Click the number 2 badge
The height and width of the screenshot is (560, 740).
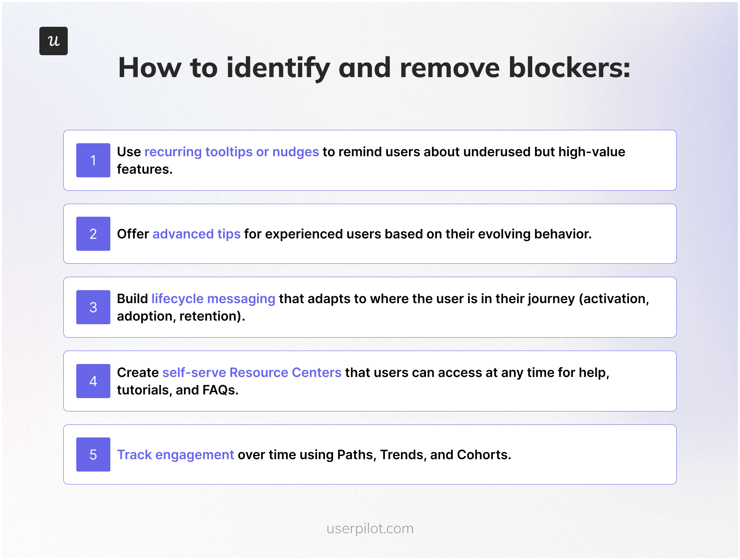click(93, 234)
